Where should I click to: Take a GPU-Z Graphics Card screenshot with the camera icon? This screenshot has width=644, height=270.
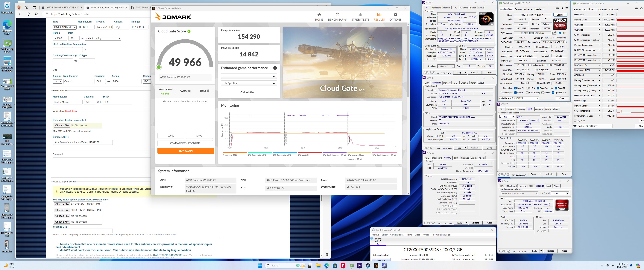pyautogui.click(x=557, y=8)
